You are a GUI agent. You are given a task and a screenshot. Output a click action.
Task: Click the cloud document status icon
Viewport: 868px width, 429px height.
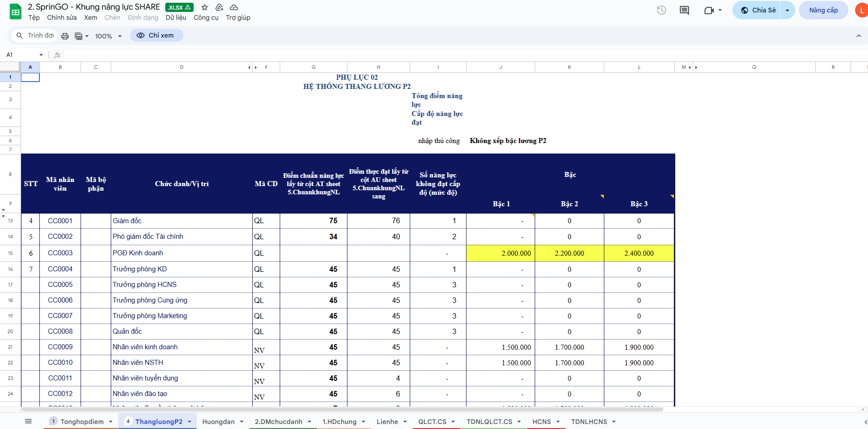[234, 7]
